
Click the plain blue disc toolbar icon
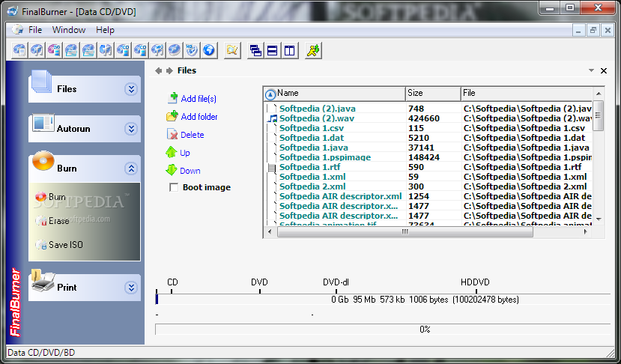click(x=175, y=50)
